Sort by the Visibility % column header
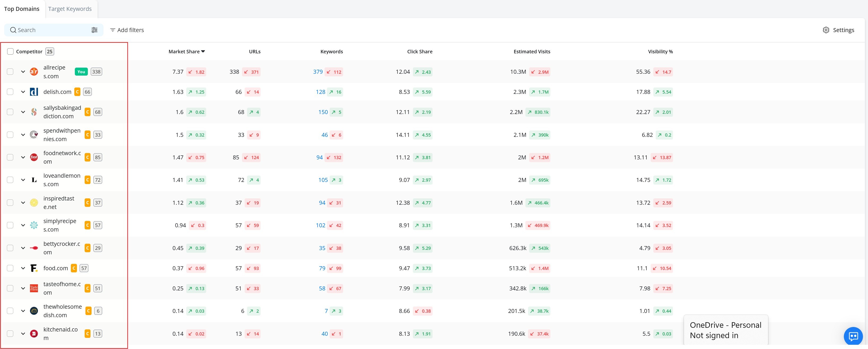The width and height of the screenshot is (868, 349). 660,51
